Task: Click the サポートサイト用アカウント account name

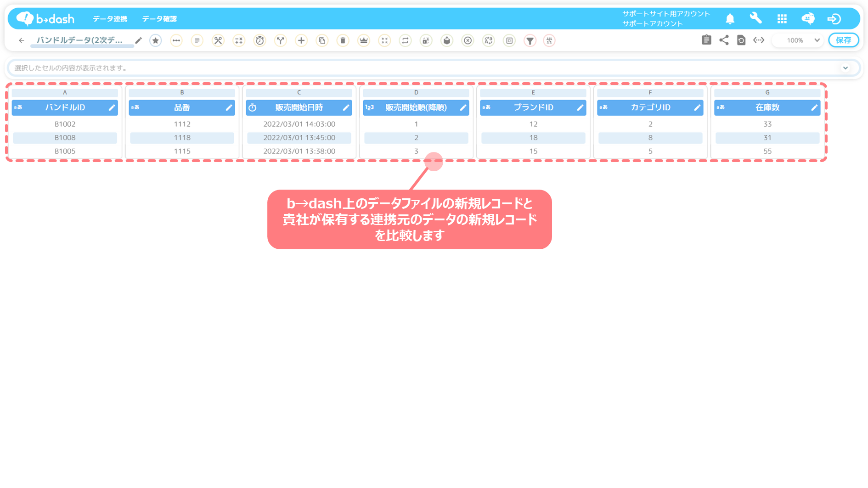Action: click(666, 14)
